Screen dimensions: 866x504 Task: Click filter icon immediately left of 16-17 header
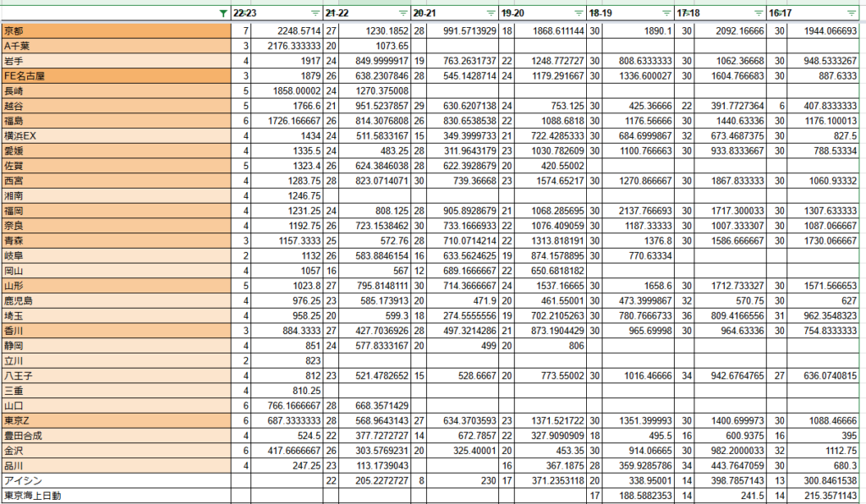tap(759, 14)
